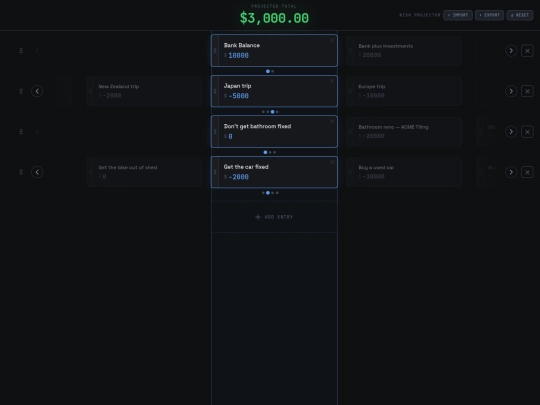Show next option in bathroom row

tap(511, 132)
